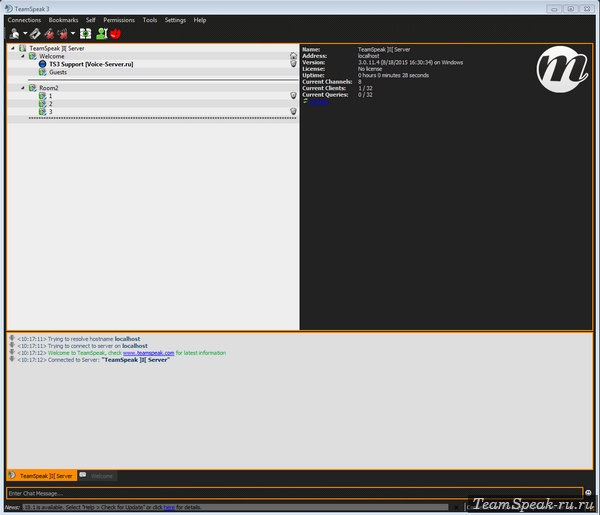This screenshot has height=515, width=600.
Task: Click the disconnect from all servers icon
Action: click(x=62, y=34)
